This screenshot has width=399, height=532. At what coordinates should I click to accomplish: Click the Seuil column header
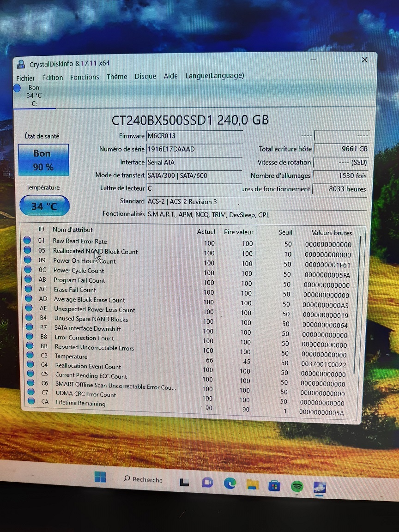(x=285, y=232)
